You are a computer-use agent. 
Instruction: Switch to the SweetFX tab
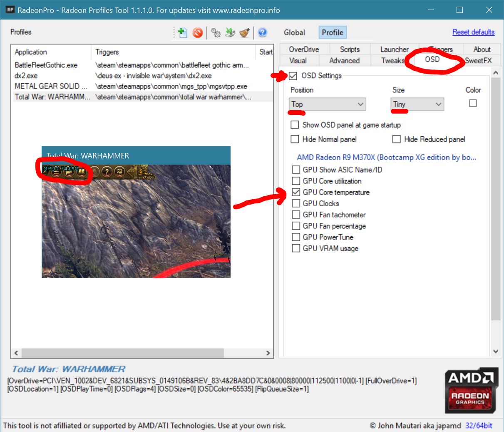[479, 61]
